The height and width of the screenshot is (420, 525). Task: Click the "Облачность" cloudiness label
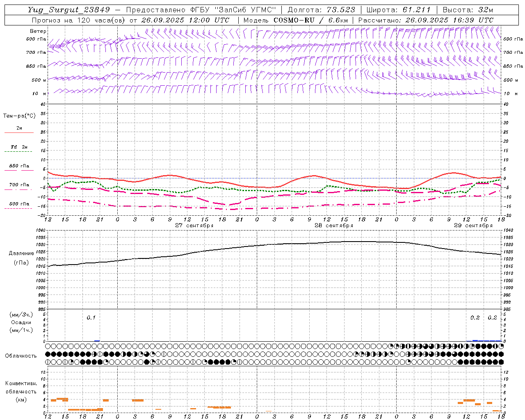click(x=21, y=356)
